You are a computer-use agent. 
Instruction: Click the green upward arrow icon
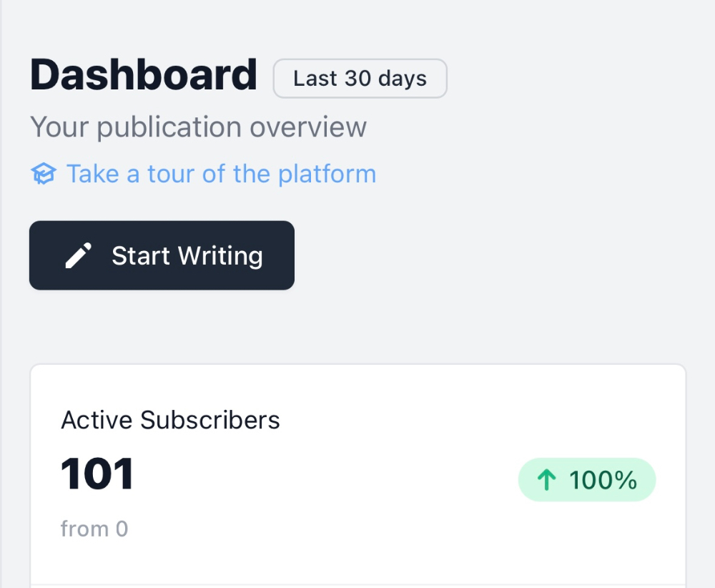tap(546, 480)
